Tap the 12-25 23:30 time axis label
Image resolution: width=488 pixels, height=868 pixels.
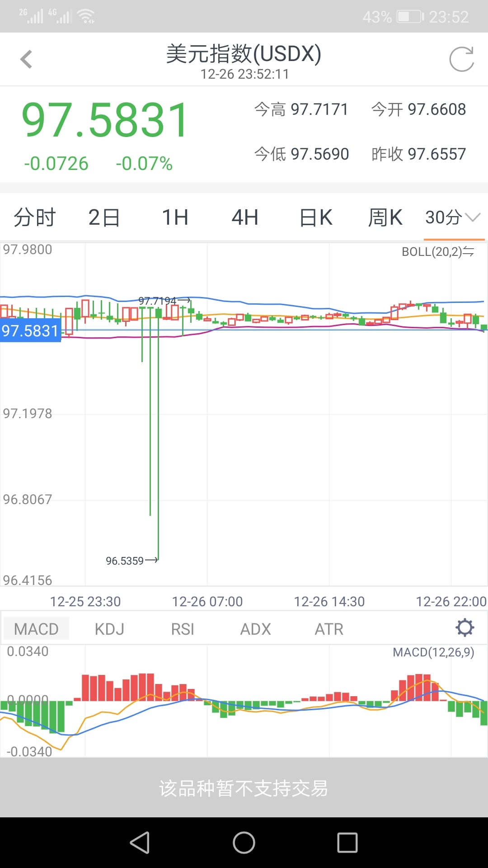click(x=85, y=602)
